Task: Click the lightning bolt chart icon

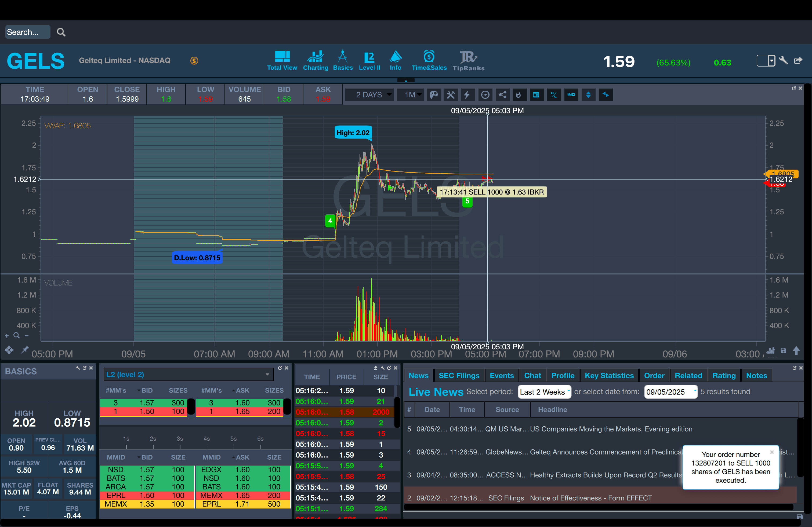Action: click(467, 95)
